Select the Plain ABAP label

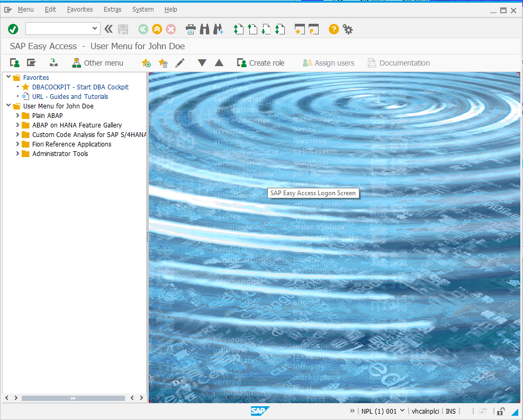click(x=47, y=116)
